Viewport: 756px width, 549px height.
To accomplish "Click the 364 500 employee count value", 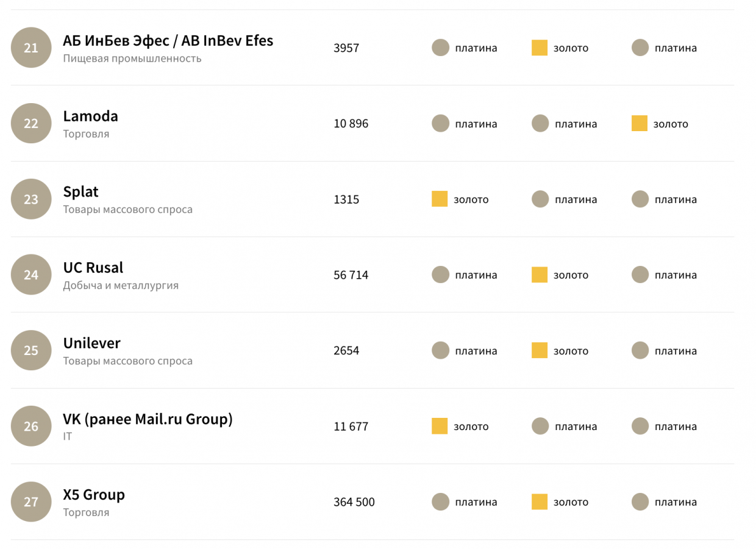I will 354,502.
